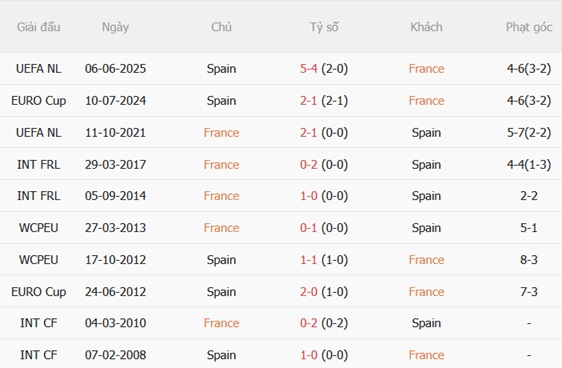Click France away team in 17-10-2012 match
The width and height of the screenshot is (562, 368).
(426, 259)
